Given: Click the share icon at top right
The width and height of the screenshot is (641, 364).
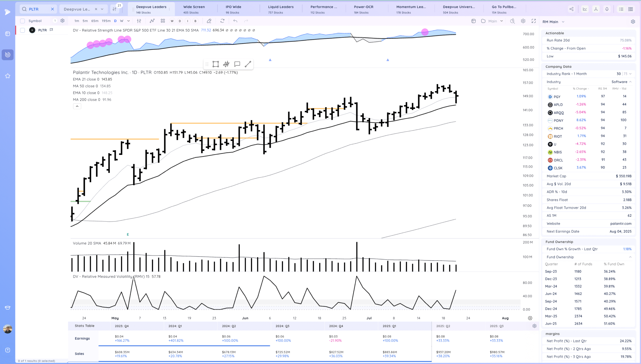Looking at the screenshot, I should coord(571,9).
